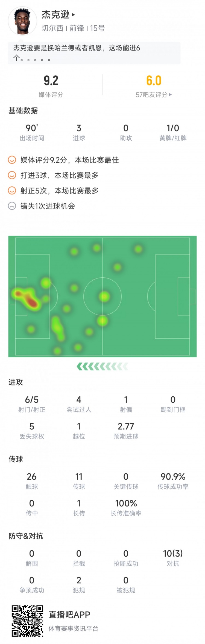Select the 预期进球 2.77 stat entry
Viewport: 205px width, 644px height.
tap(125, 431)
